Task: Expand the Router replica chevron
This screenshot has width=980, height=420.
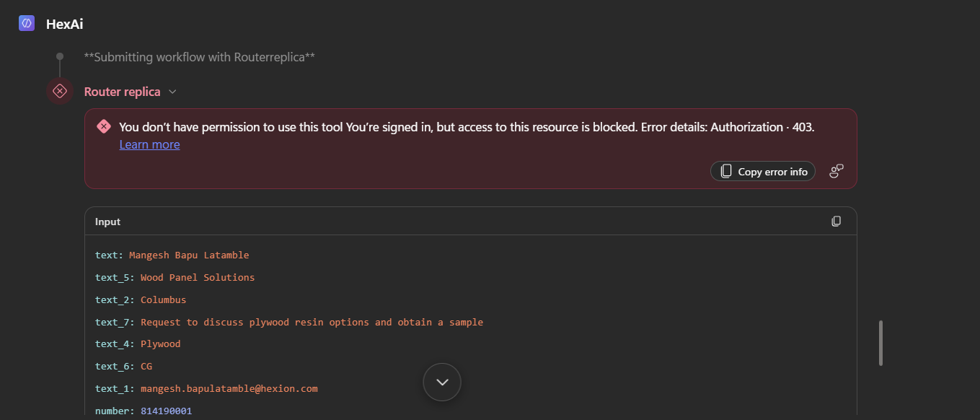Action: [172, 92]
